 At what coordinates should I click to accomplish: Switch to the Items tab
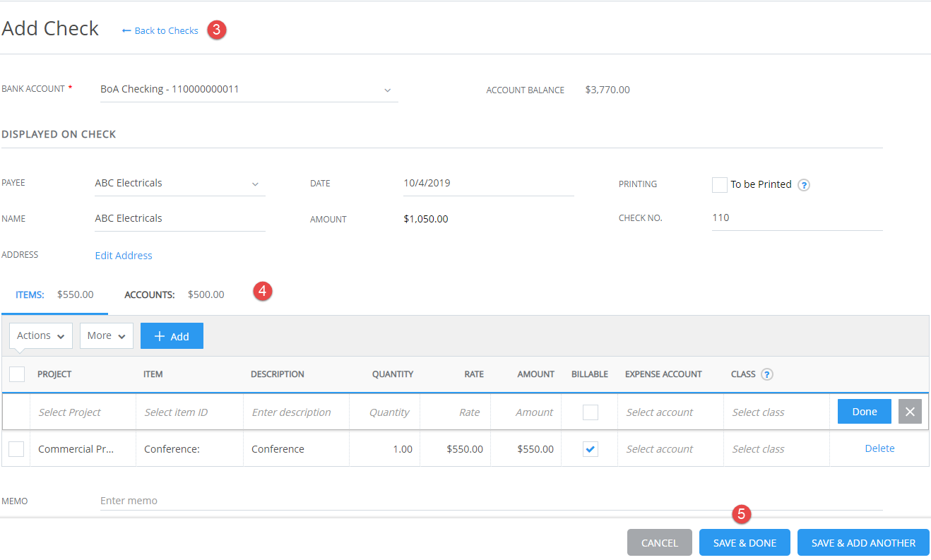pyautogui.click(x=54, y=295)
